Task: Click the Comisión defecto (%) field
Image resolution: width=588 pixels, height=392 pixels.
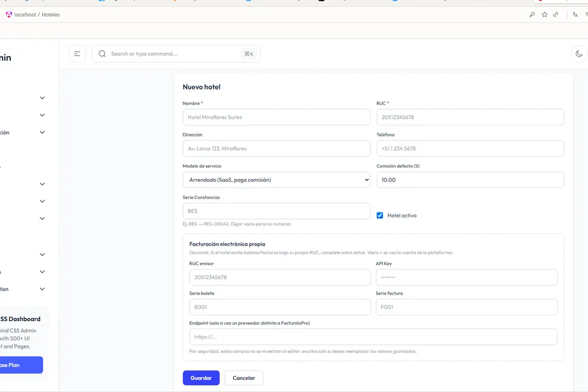Action: 470,179
